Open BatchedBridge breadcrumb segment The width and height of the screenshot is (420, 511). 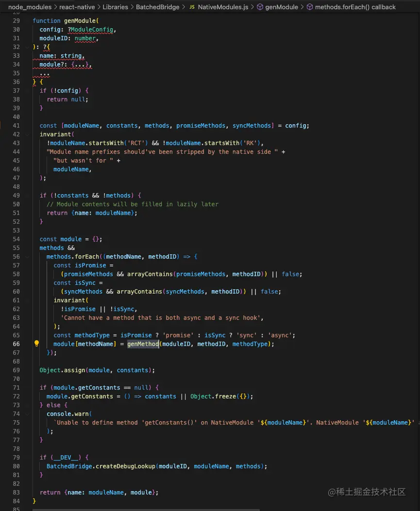tap(157, 7)
